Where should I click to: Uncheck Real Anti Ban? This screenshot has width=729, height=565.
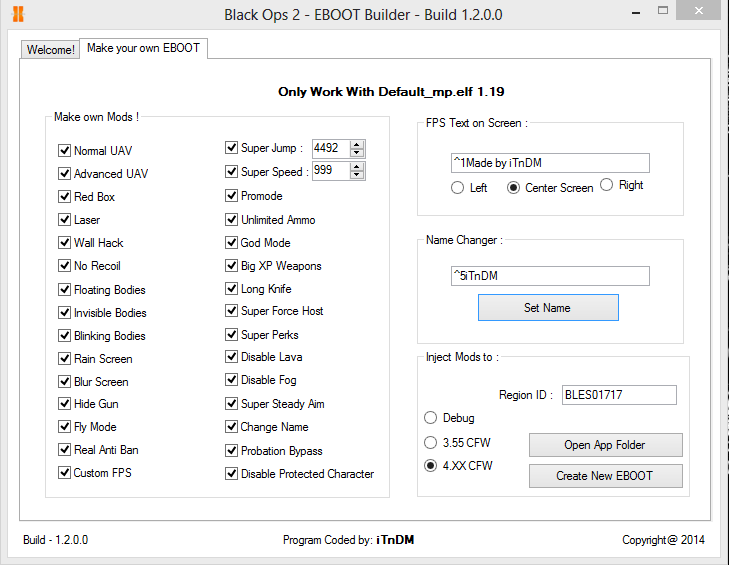64,450
